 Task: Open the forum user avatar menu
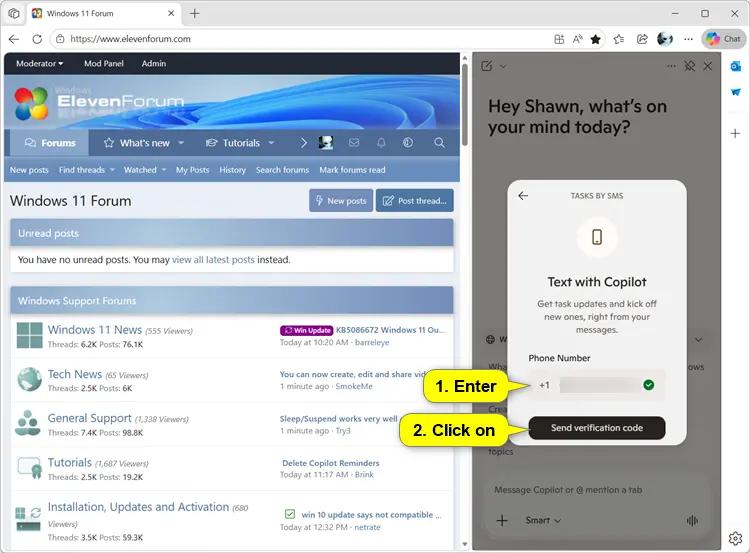(326, 143)
